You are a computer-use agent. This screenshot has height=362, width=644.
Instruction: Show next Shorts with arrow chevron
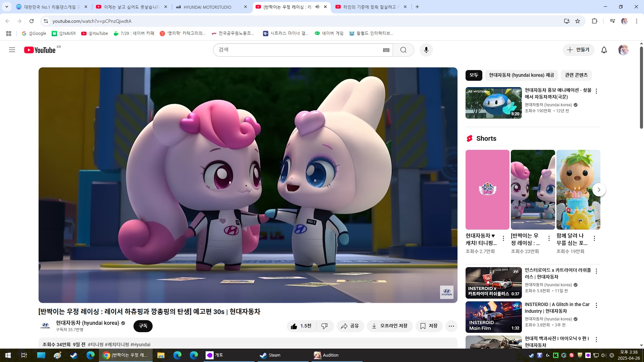[x=599, y=190]
